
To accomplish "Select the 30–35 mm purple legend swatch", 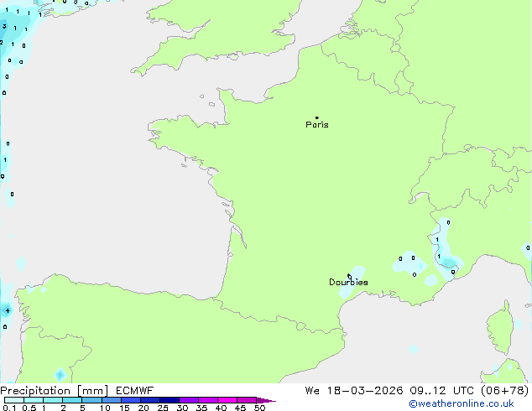I will pos(189,400).
